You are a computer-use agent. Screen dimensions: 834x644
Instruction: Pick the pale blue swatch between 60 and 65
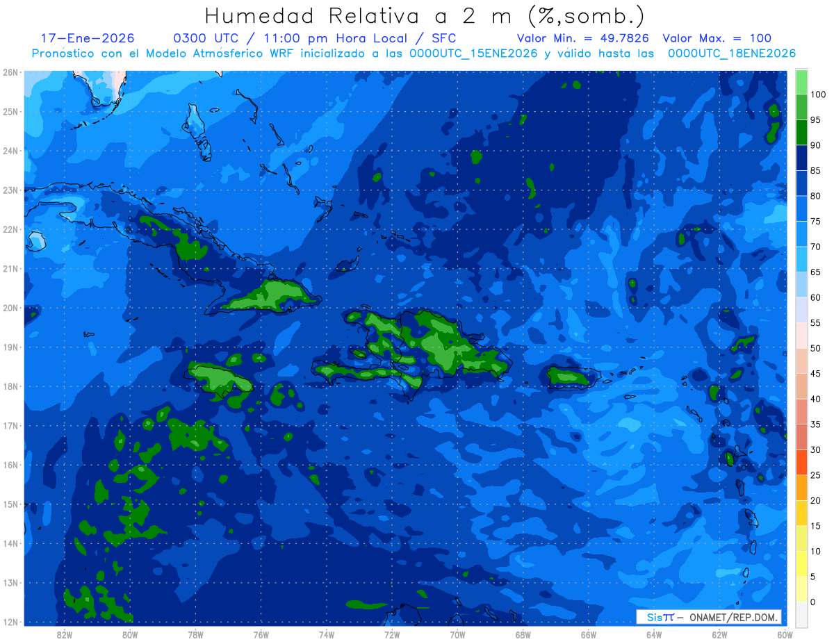point(801,285)
